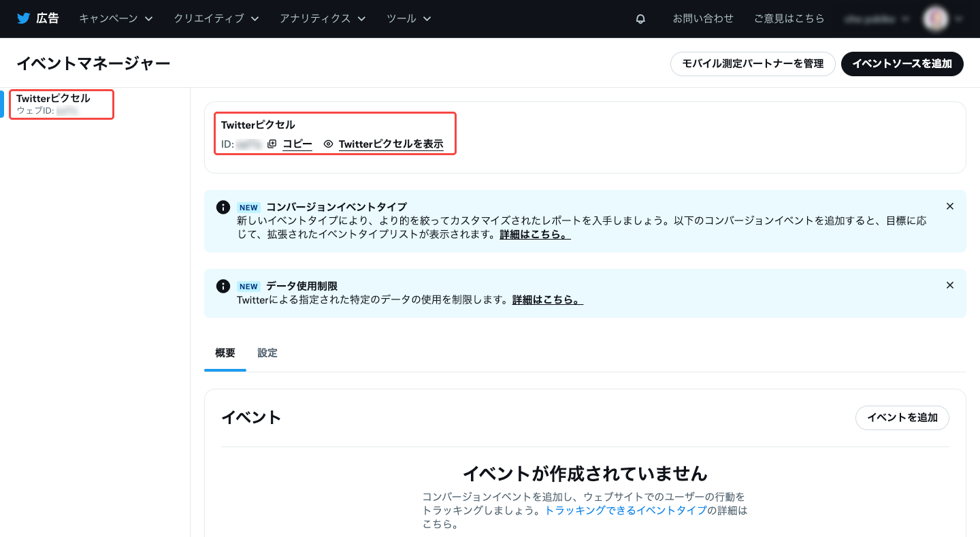This screenshot has width=980, height=537.
Task: Click ご意見はこちら in top bar
Action: coord(789,19)
